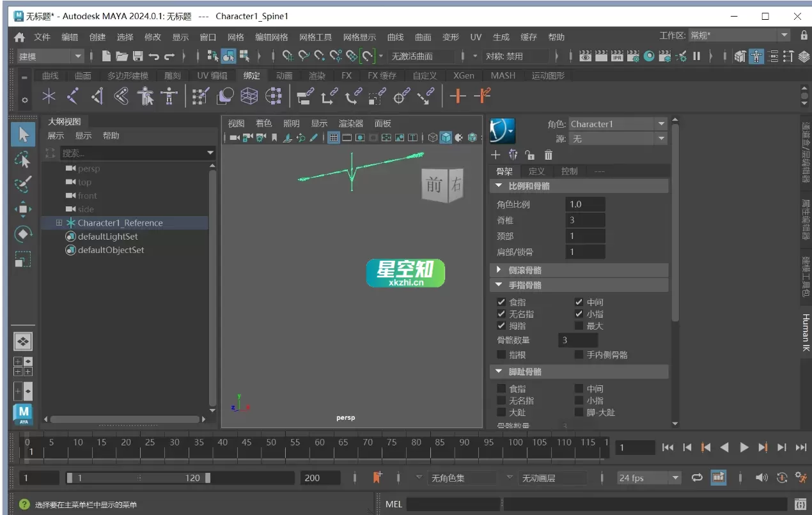This screenshot has height=515, width=812.
Task: Click the plus icon to create new character
Action: pyautogui.click(x=496, y=155)
